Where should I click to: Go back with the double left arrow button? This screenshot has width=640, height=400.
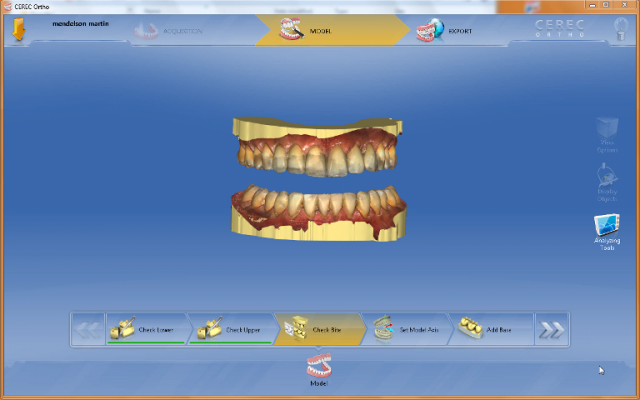click(x=88, y=329)
